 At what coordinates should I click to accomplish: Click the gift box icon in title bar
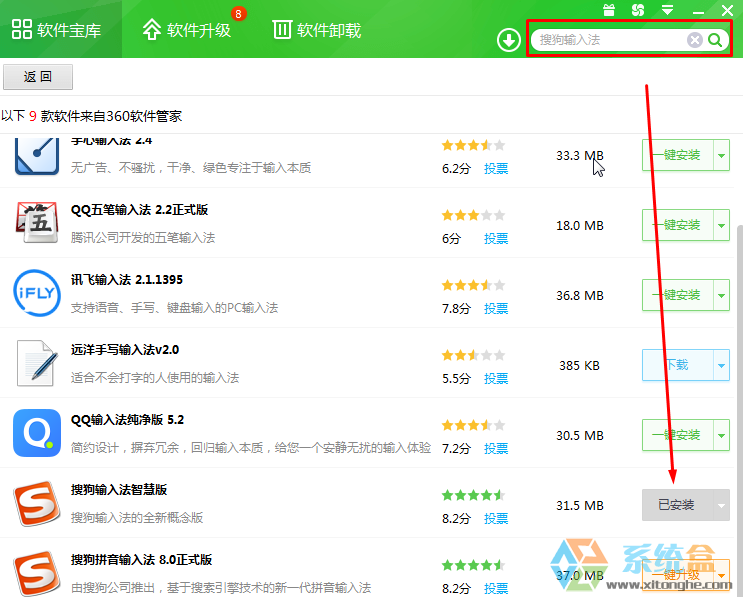click(x=609, y=10)
